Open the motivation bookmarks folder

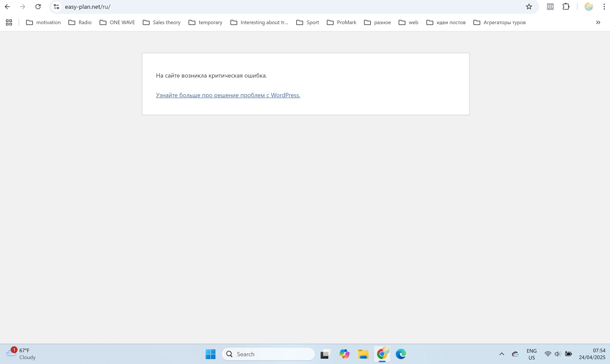(43, 22)
